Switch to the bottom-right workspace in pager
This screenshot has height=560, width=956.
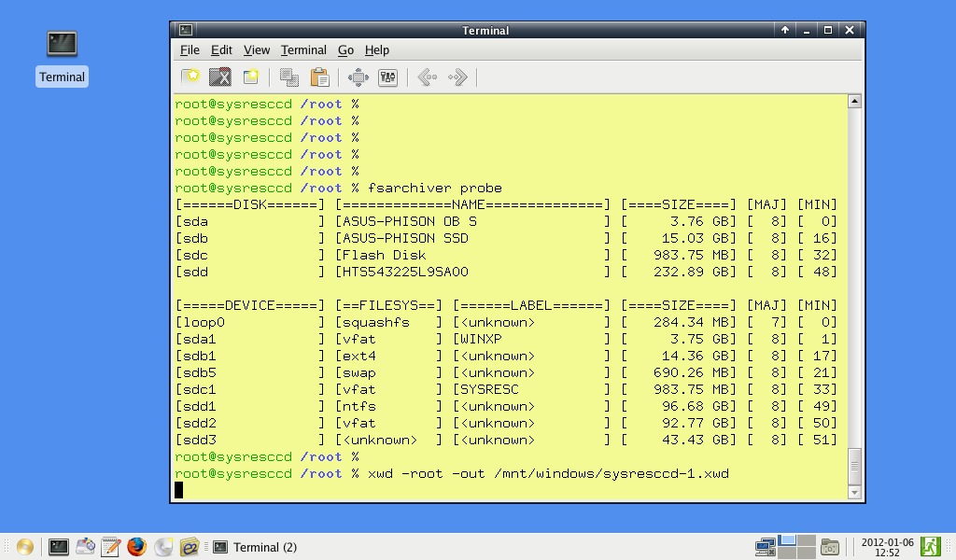coord(807,553)
